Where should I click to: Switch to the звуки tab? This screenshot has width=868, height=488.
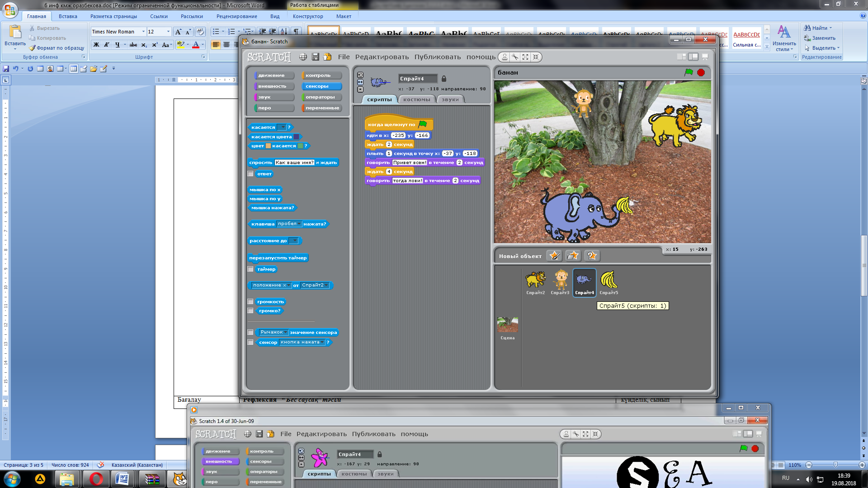[x=450, y=99]
